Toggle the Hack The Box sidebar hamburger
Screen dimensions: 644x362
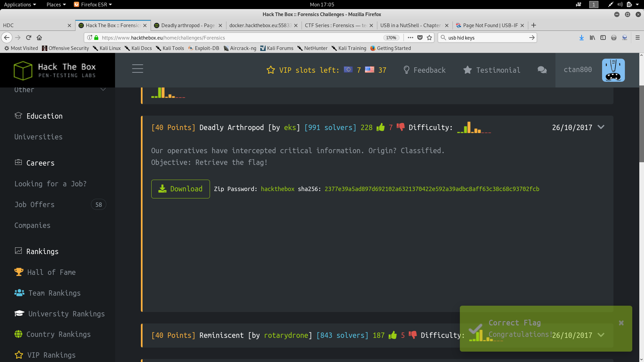(138, 69)
